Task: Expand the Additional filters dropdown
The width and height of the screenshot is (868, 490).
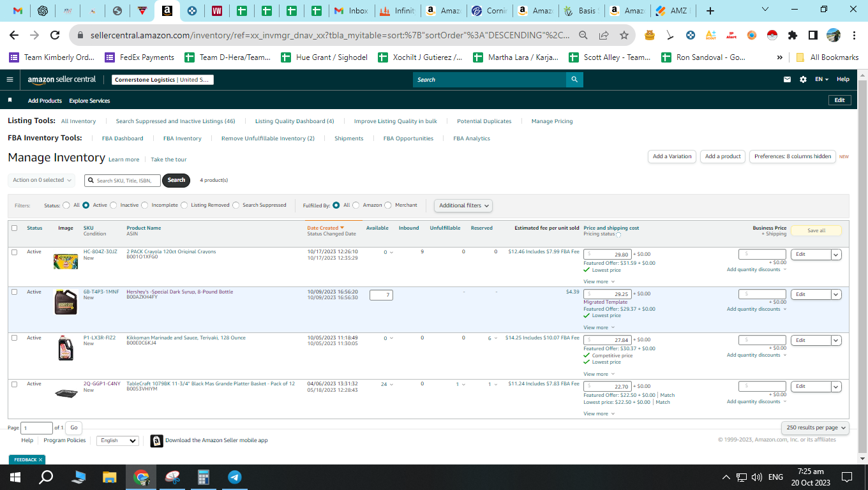Action: [463, 205]
